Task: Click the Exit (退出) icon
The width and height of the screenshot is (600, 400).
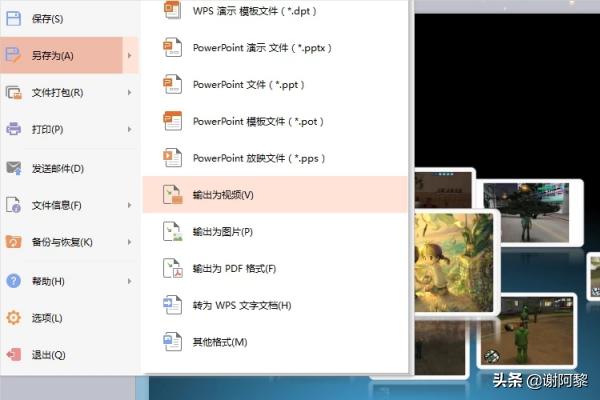Action: 14,354
